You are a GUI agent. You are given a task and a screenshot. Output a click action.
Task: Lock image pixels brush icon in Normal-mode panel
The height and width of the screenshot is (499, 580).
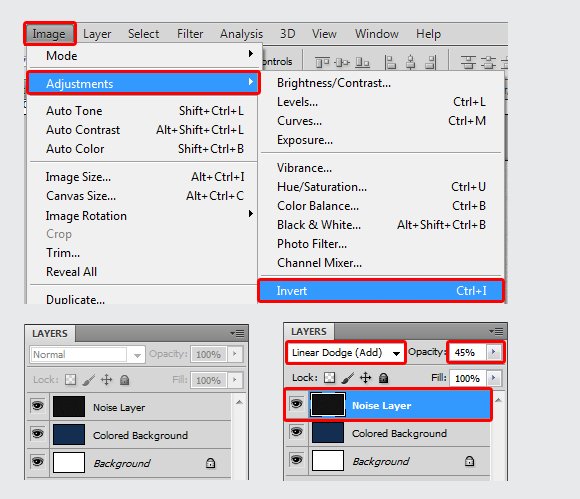tap(88, 380)
